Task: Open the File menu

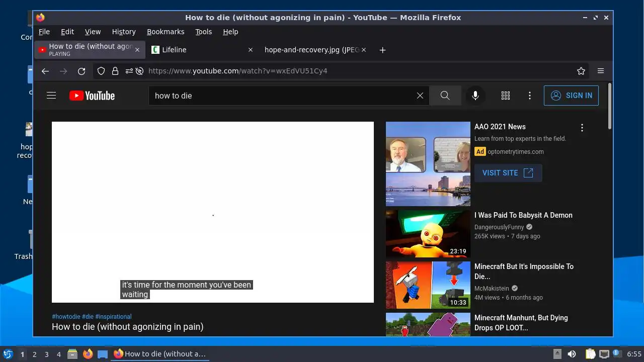Action: click(44, 32)
